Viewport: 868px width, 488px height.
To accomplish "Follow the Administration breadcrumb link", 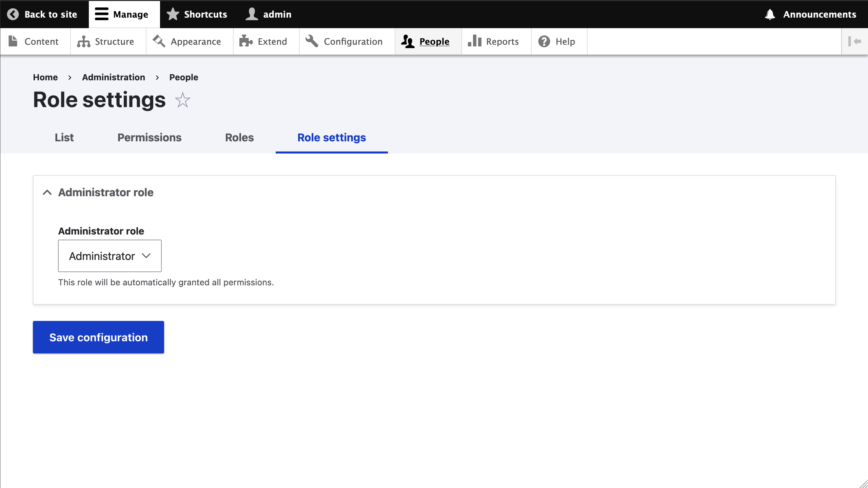I will pyautogui.click(x=113, y=77).
